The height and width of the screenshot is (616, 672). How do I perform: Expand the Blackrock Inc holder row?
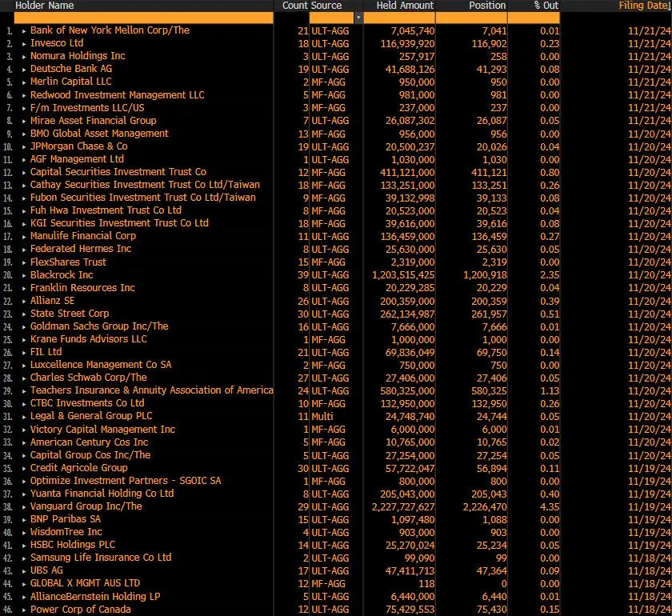[22, 275]
